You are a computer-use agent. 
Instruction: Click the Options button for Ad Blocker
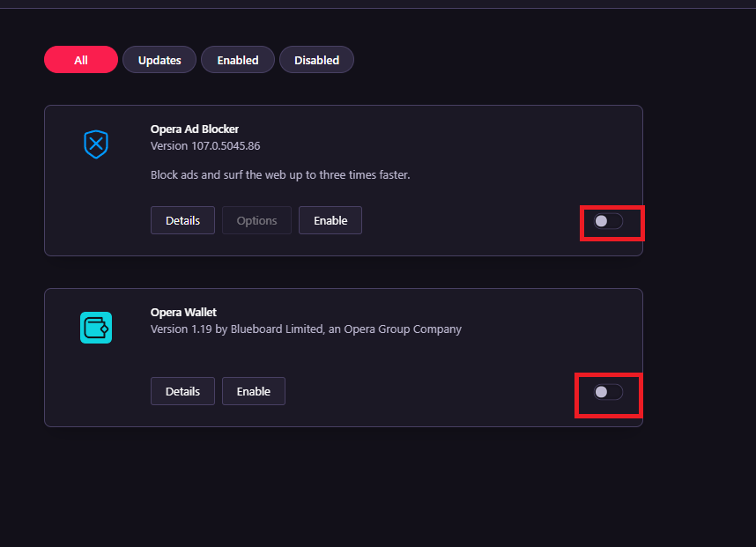coord(257,220)
